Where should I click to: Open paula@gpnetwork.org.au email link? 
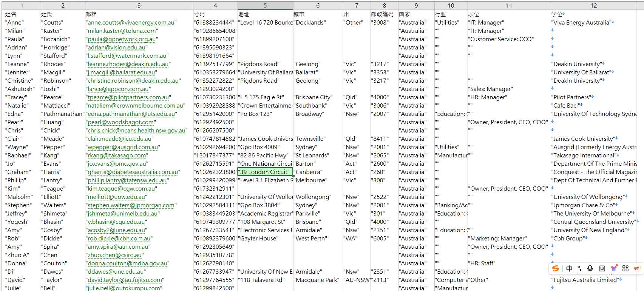[x=122, y=39]
